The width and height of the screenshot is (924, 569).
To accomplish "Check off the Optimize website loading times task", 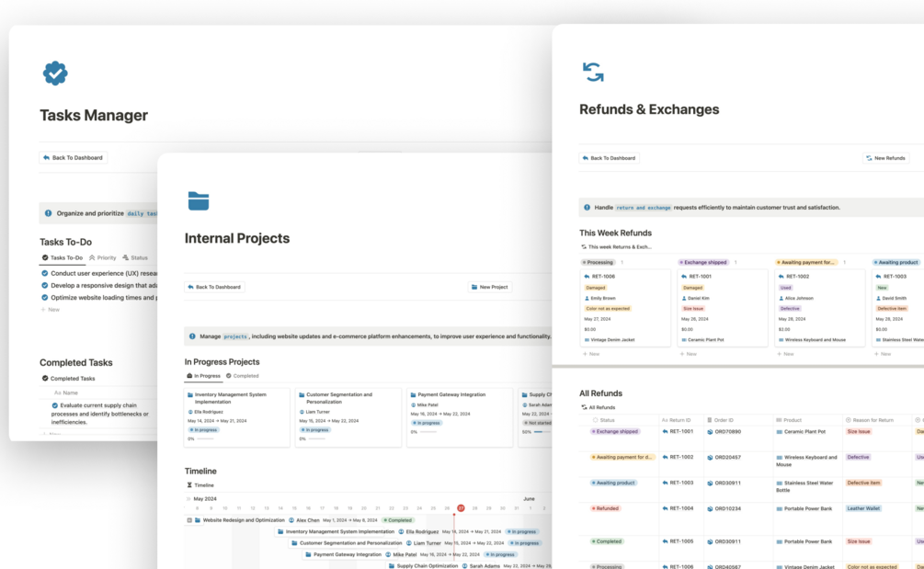I will 45,298.
